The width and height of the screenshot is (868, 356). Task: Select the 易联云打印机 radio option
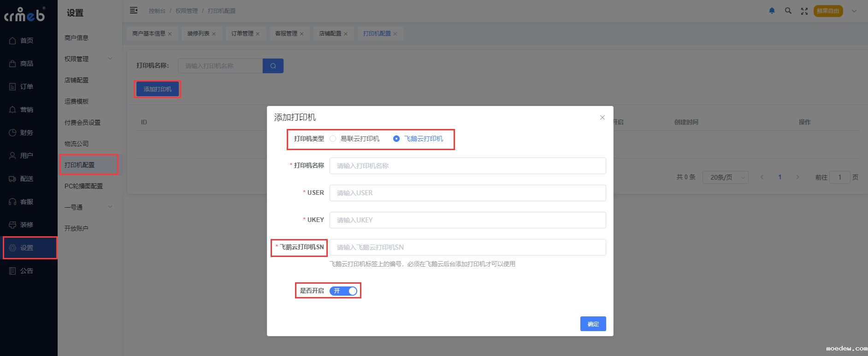point(333,139)
